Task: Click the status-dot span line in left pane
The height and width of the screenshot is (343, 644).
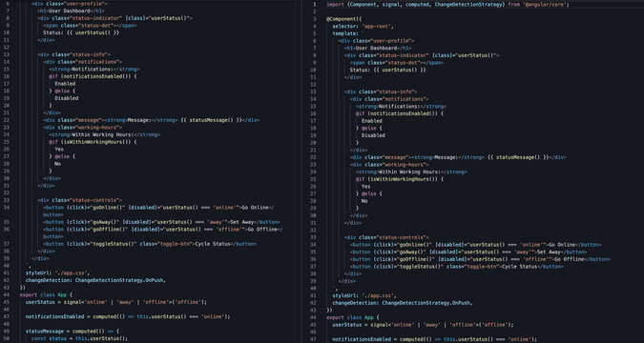Action: coord(90,26)
